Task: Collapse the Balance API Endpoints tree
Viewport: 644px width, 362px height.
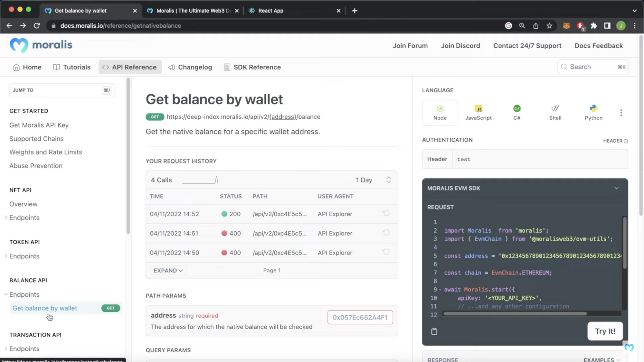Action: pos(6,294)
